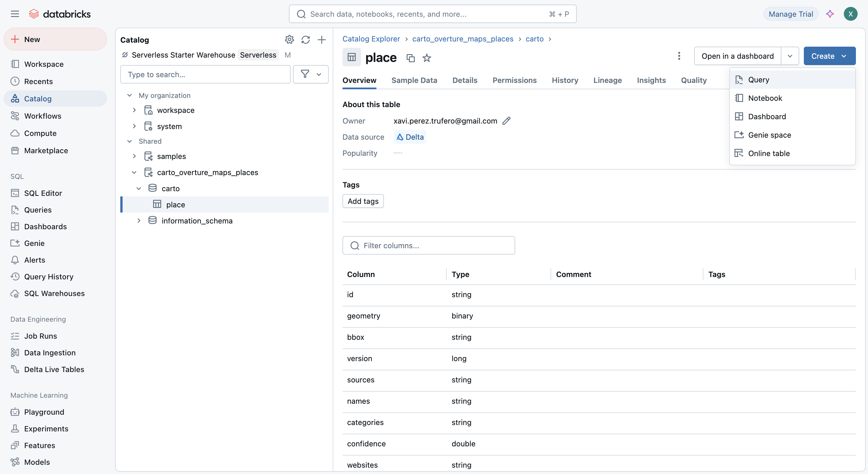Image resolution: width=868 pixels, height=474 pixels.
Task: Switch to the Quality tab
Action: (x=694, y=80)
